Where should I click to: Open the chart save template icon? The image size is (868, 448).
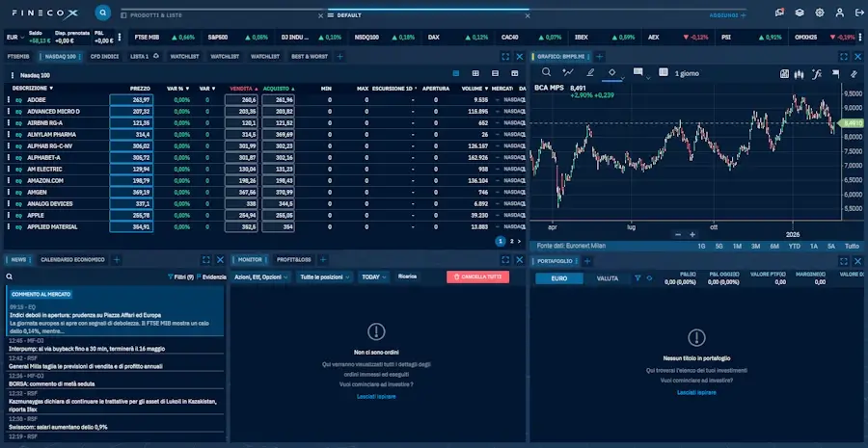[x=784, y=73]
